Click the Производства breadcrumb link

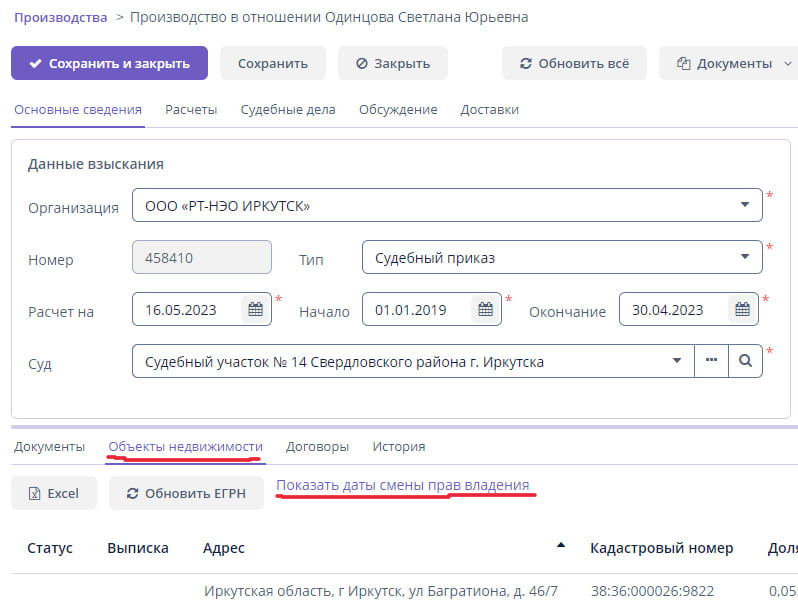click(60, 17)
